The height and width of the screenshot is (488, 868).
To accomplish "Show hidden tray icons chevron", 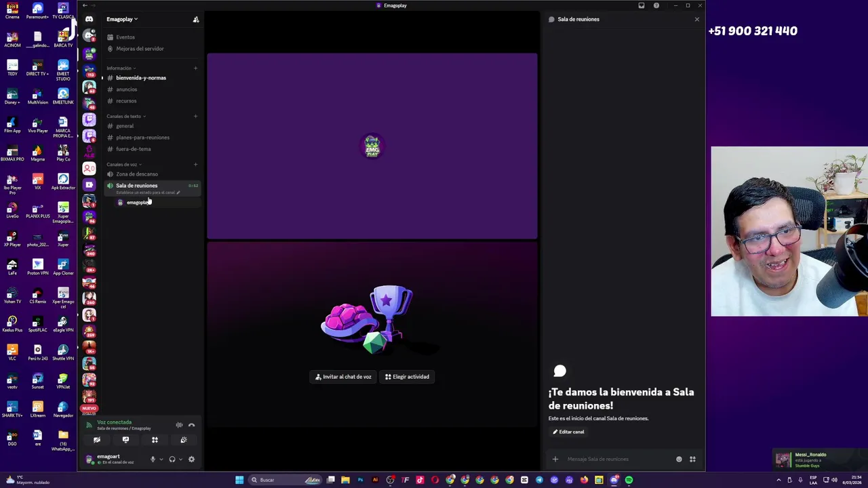I will (x=778, y=480).
